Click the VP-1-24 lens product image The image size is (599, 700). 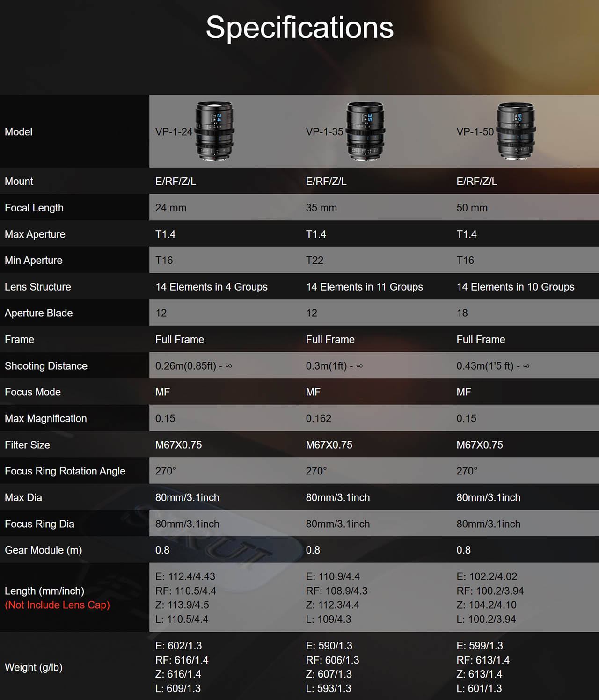click(x=214, y=131)
